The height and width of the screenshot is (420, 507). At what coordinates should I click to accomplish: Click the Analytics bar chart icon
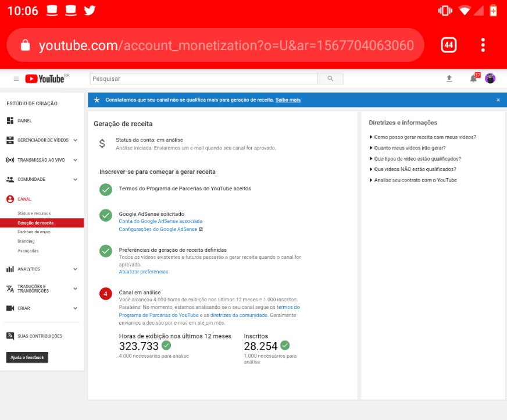[x=10, y=269]
